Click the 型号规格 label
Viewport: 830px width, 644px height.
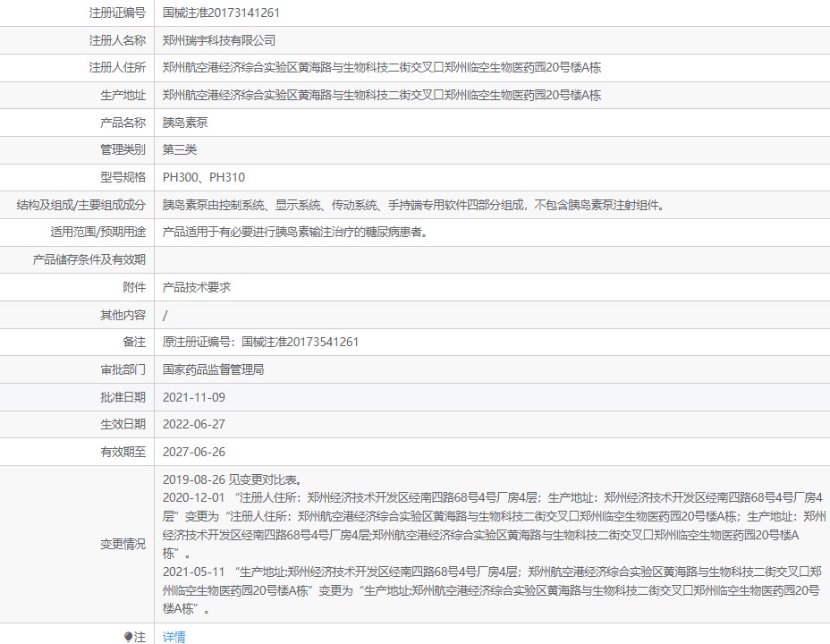123,177
